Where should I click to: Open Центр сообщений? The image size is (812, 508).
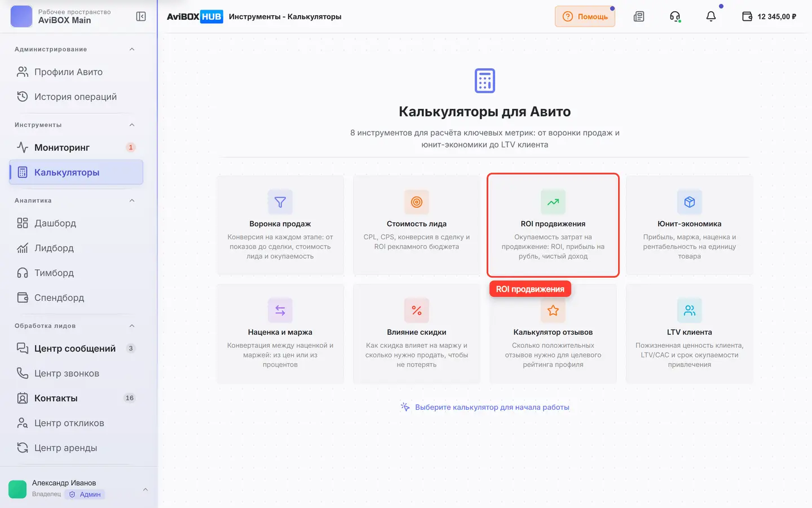tap(76, 348)
